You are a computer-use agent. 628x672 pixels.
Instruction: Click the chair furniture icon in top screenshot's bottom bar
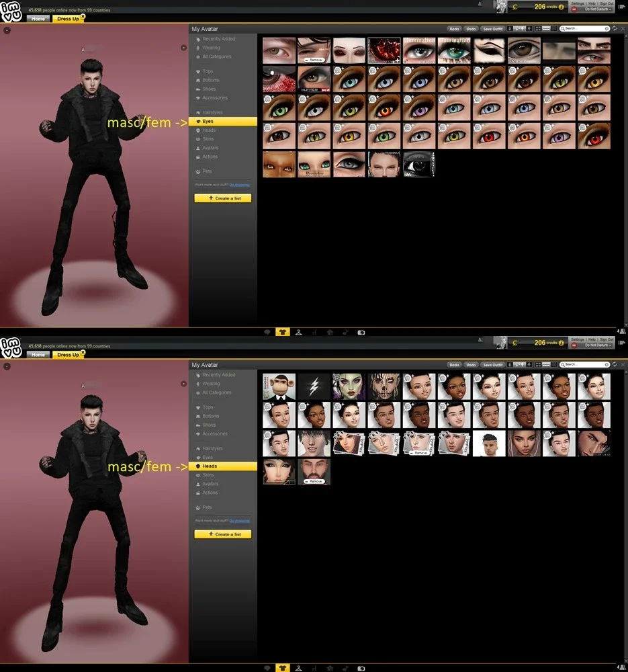coord(314,332)
